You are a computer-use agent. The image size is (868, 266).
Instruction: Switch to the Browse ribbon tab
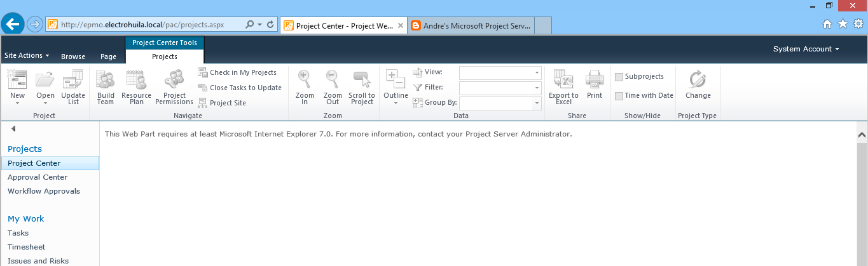[73, 57]
